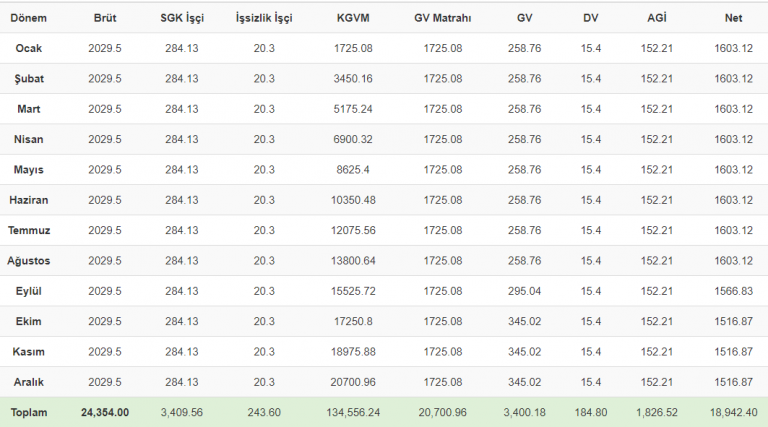Select the Şubat row label
Image resolution: width=768 pixels, height=427 pixels.
pyautogui.click(x=28, y=78)
